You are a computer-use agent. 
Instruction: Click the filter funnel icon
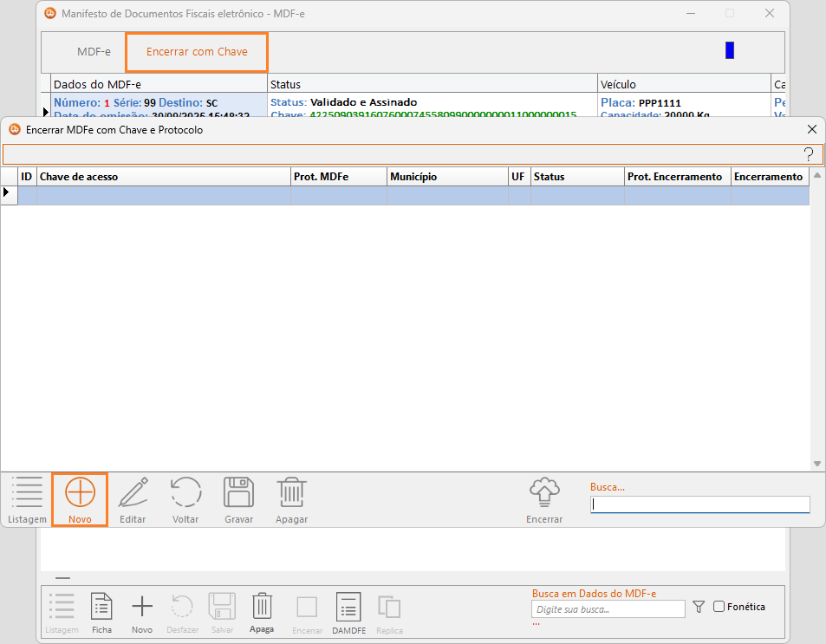coord(699,608)
